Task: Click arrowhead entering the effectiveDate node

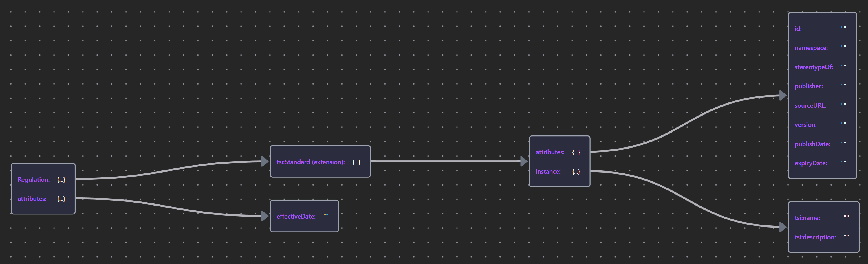Action: (x=265, y=216)
